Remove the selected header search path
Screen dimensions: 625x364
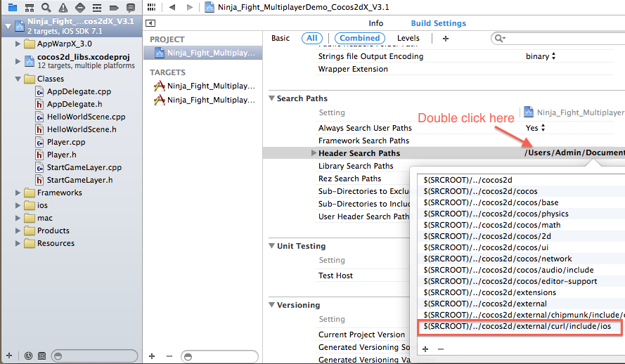(x=440, y=349)
